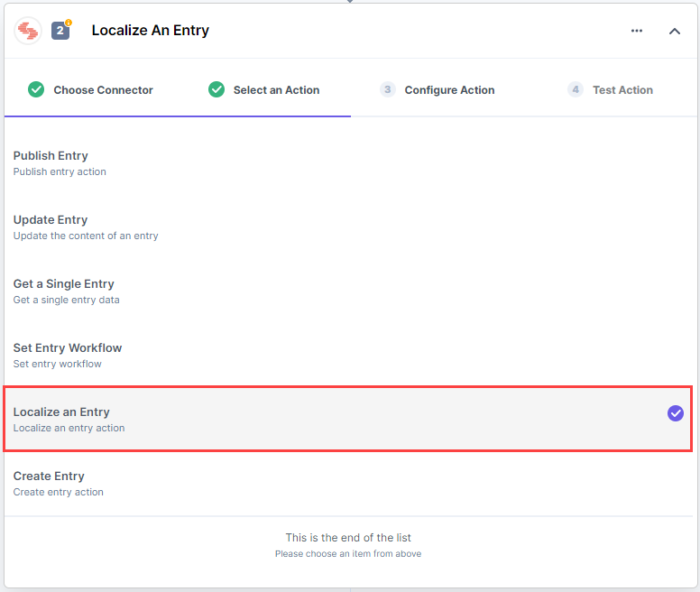Viewport: 700px width, 592px height.
Task: Click 'This is the end of the list' text
Action: coord(348,538)
